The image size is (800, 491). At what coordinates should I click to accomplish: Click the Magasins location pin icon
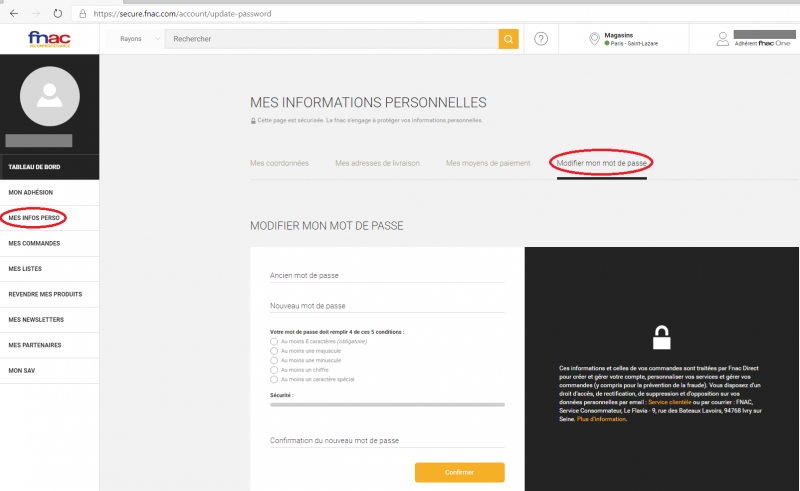(594, 39)
